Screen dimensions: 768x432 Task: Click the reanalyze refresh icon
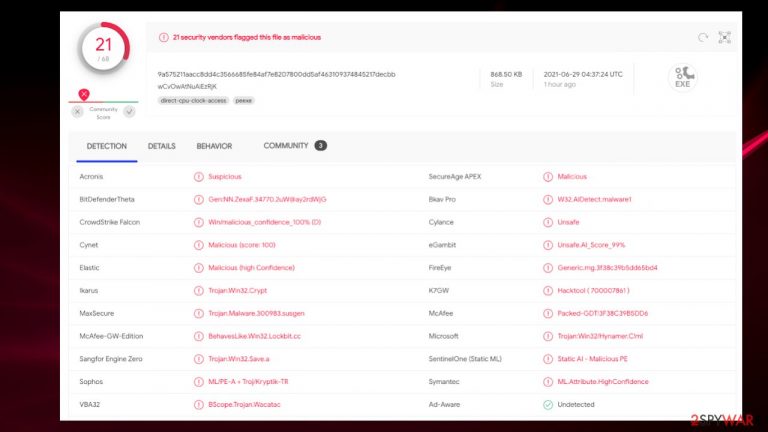[703, 38]
